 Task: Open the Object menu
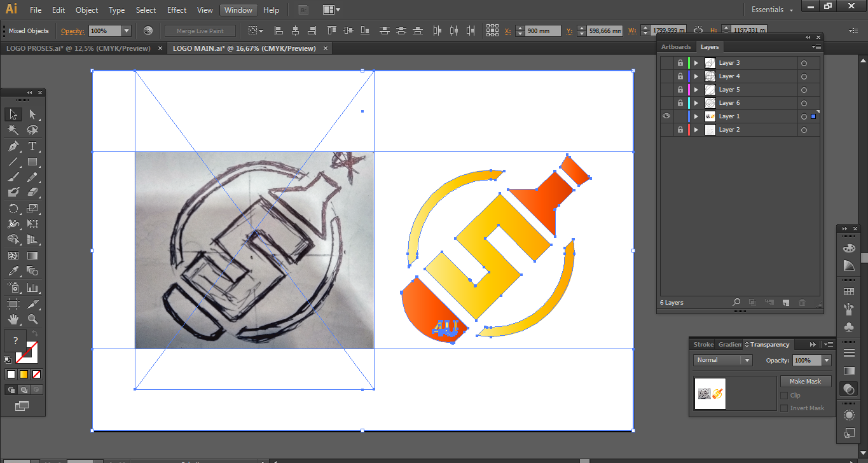(87, 10)
